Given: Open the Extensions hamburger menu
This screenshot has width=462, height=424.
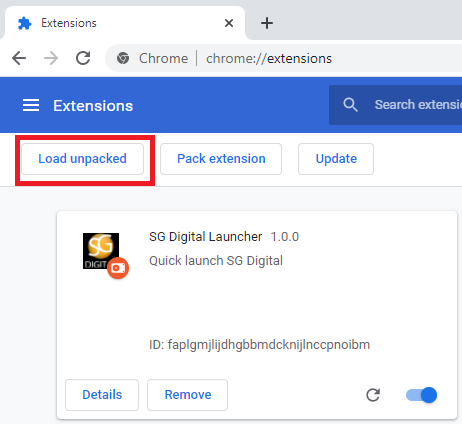Looking at the screenshot, I should click(x=31, y=105).
